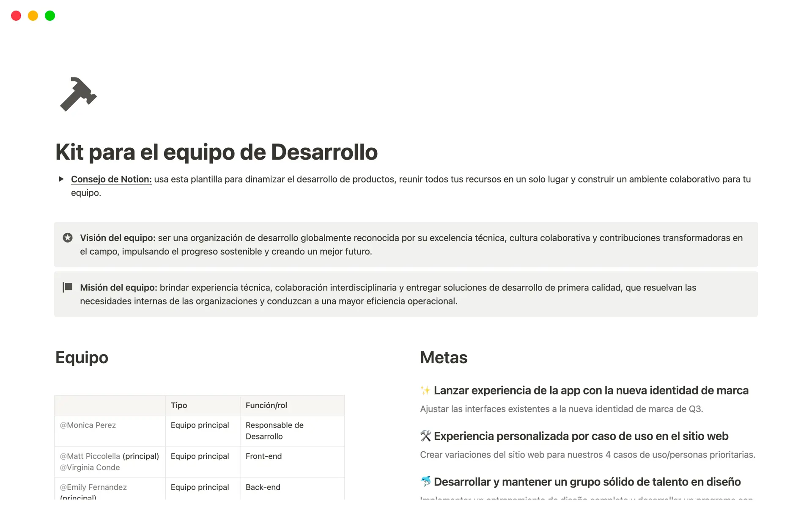Click the green fullscreen window button
This screenshot has width=812, height=508.
click(50, 16)
